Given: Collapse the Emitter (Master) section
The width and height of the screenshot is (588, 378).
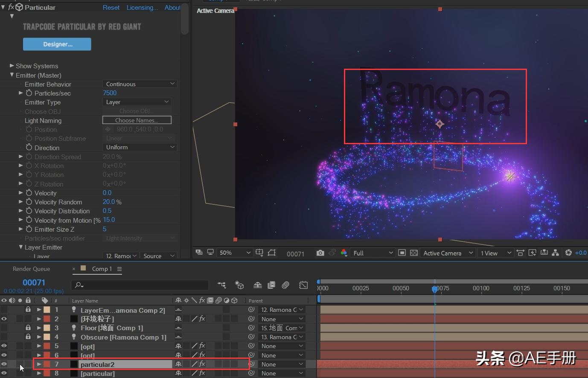Looking at the screenshot, I should [12, 75].
